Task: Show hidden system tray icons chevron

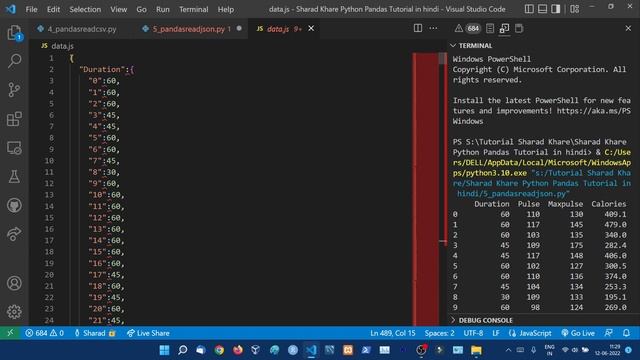Action: click(508, 350)
